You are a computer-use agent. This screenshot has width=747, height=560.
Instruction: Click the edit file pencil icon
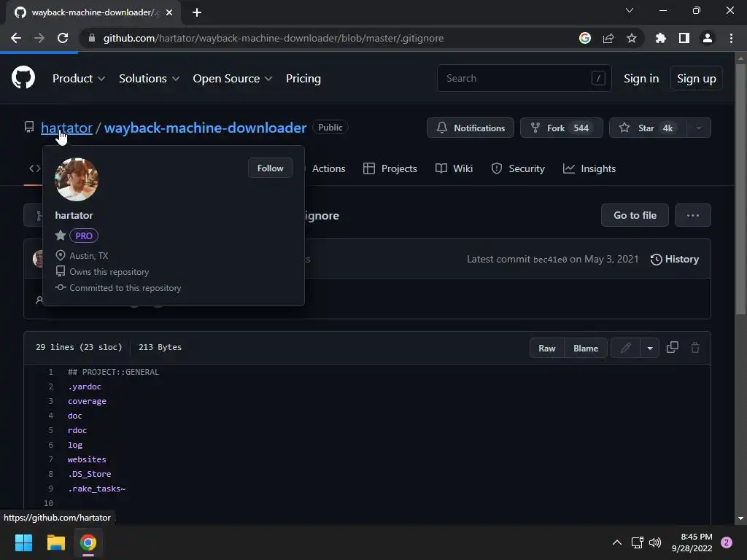(x=625, y=348)
